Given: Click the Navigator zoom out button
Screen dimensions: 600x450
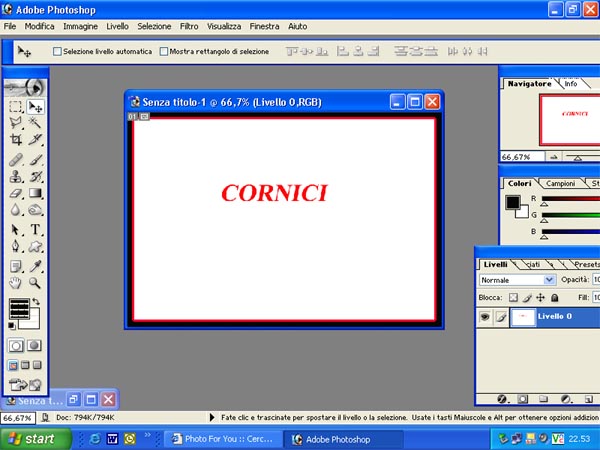Looking at the screenshot, I should pos(553,157).
